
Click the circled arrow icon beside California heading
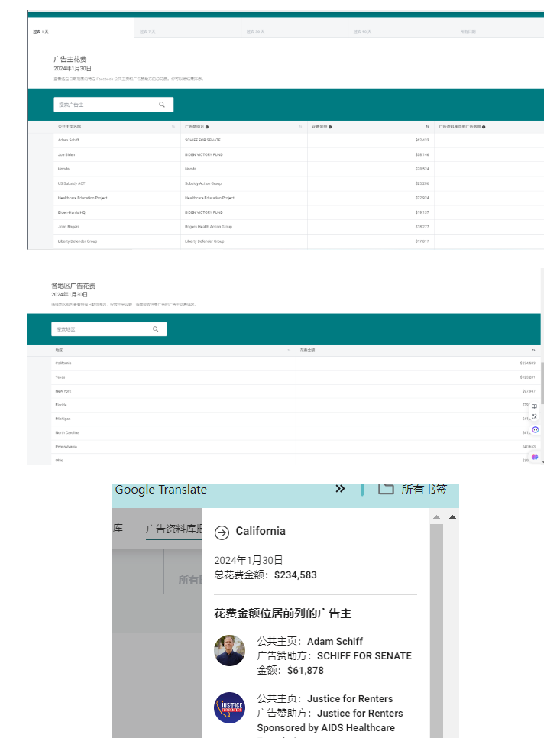click(222, 532)
